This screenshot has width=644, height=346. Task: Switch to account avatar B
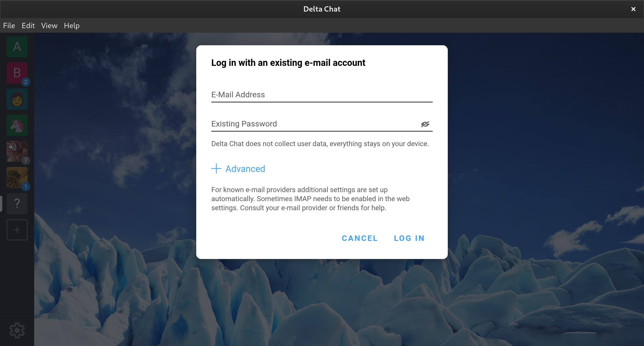[17, 73]
